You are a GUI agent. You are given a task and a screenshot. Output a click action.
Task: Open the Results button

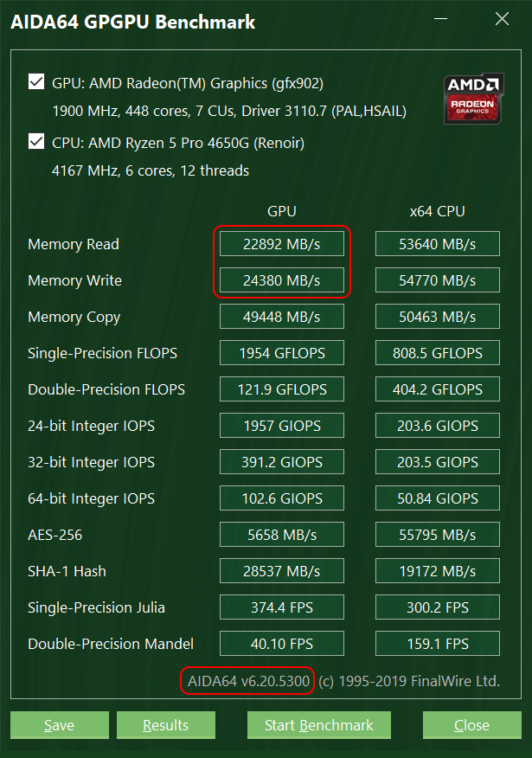pos(165,725)
